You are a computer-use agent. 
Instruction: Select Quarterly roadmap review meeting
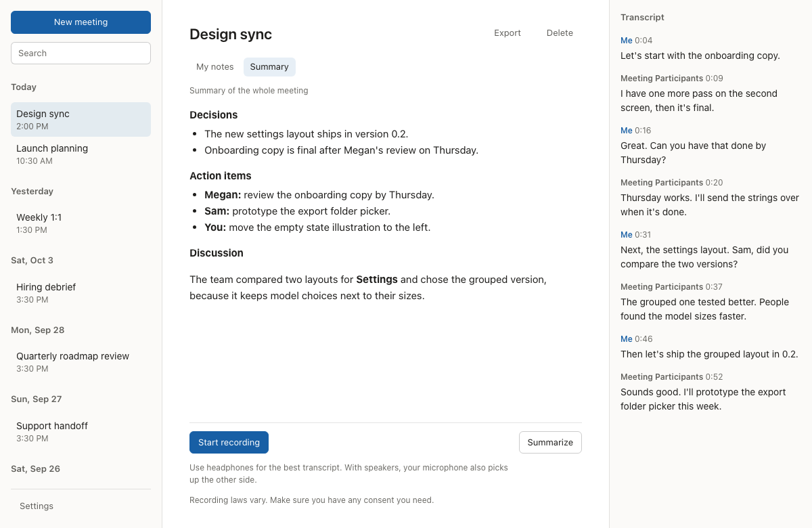point(81,362)
